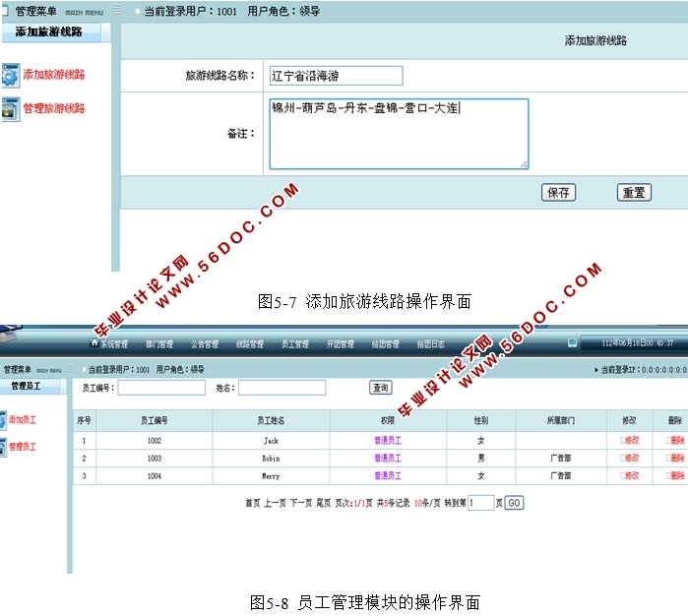This screenshot has width=688, height=616.
Task: Click the 保存 button
Action: point(558,192)
